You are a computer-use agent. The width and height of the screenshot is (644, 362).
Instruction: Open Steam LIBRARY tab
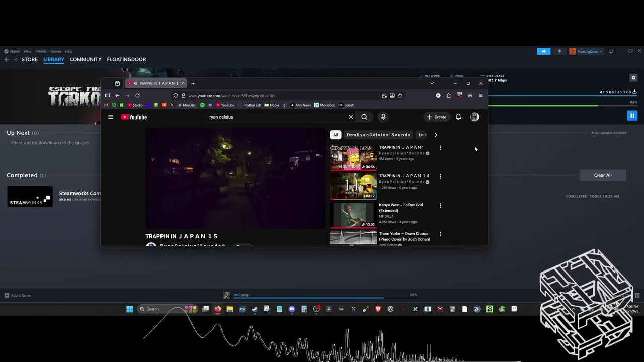click(x=54, y=59)
